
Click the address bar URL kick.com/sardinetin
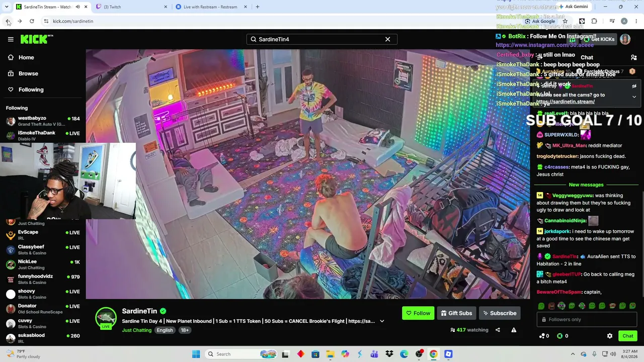[73, 21]
